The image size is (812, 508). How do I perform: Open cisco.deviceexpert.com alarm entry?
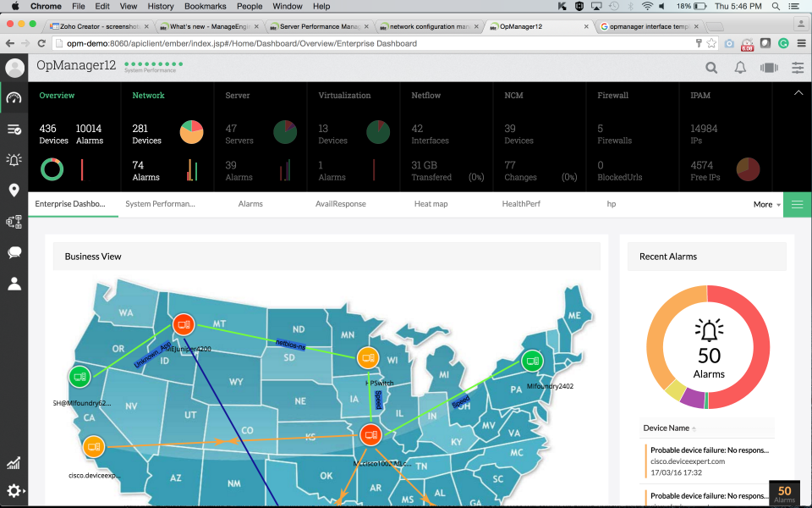coord(710,461)
